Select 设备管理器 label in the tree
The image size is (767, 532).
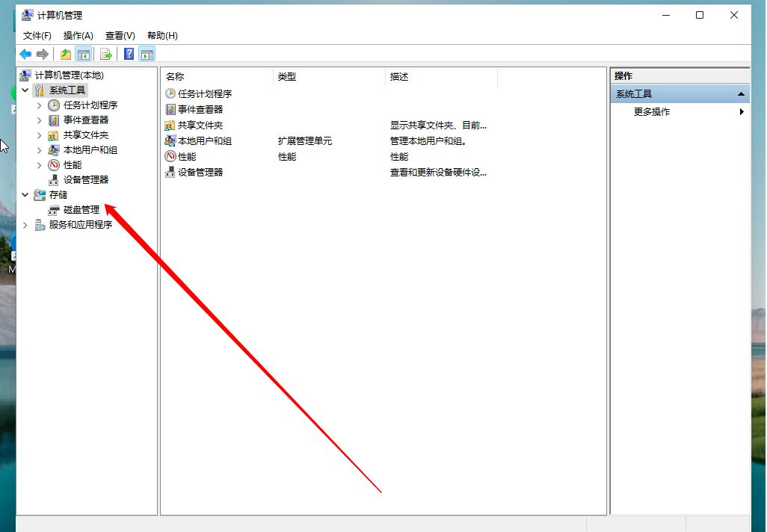[86, 180]
